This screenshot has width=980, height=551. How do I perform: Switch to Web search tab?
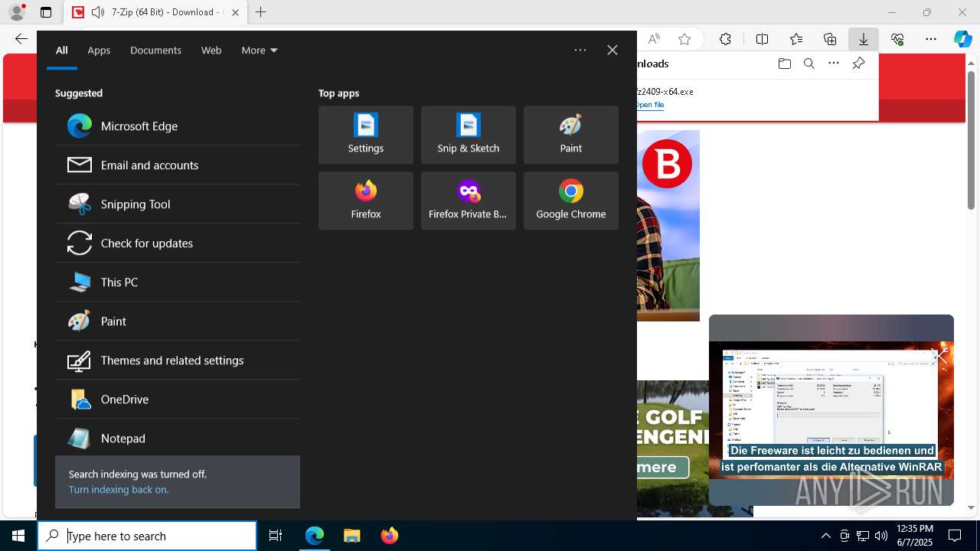tap(211, 51)
